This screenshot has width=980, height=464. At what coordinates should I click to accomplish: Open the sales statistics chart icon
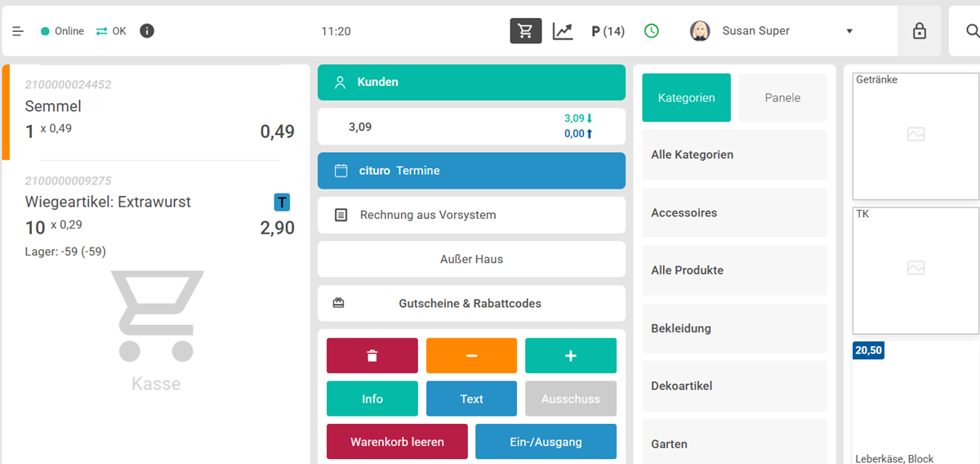coord(563,31)
